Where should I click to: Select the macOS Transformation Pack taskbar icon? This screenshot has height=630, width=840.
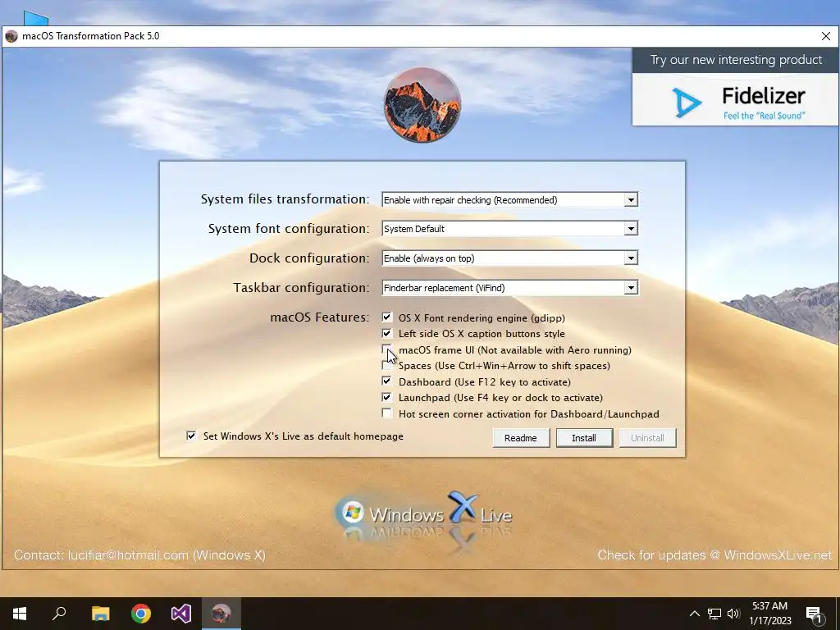pyautogui.click(x=221, y=614)
